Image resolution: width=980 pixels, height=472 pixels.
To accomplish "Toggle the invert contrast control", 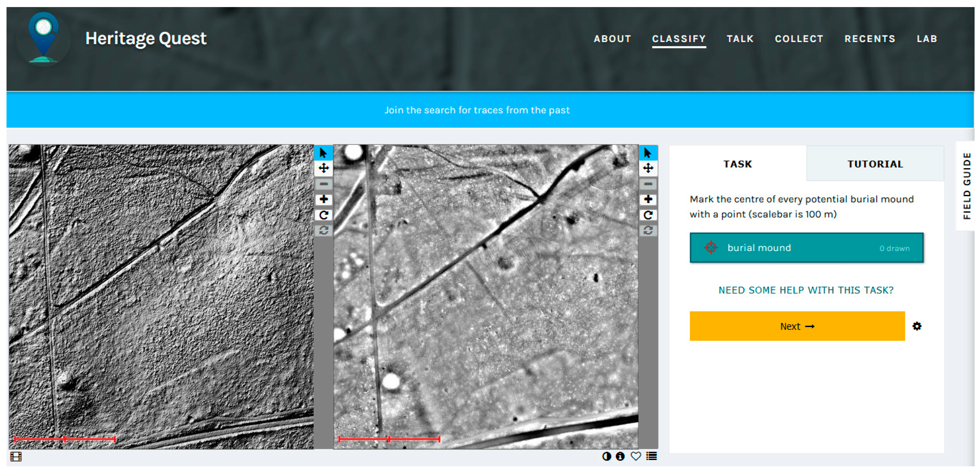I will tap(606, 456).
